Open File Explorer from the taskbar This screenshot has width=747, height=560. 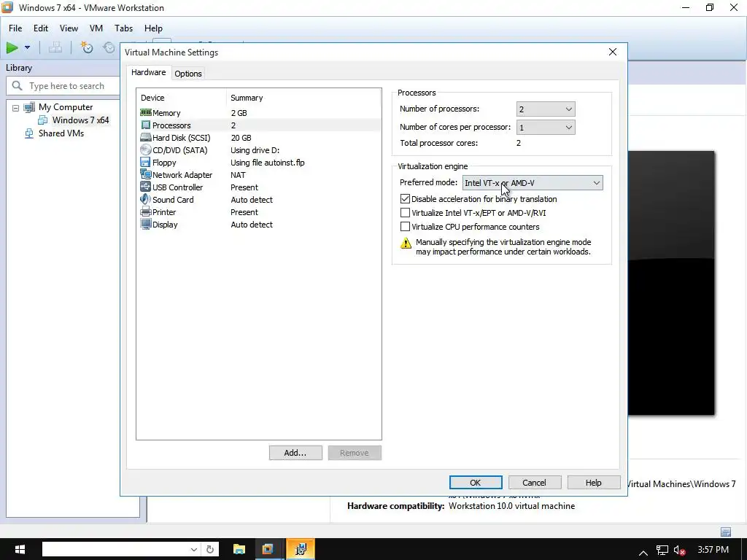[x=239, y=550]
